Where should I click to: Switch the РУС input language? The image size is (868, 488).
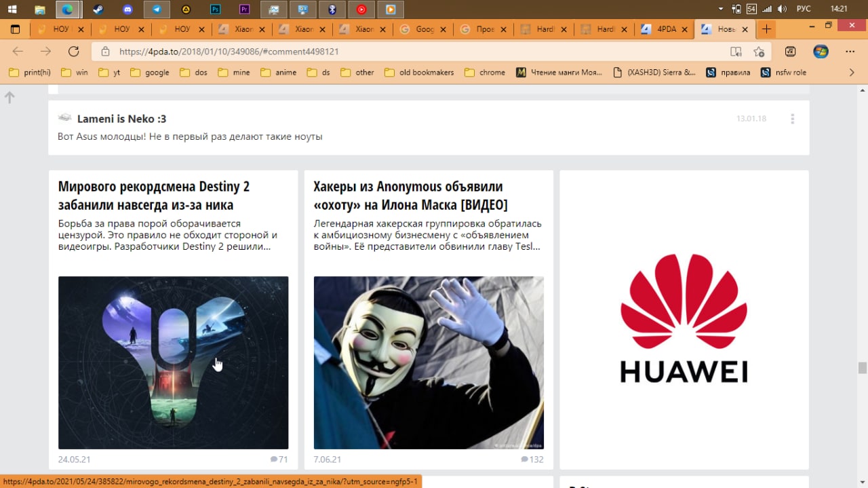point(804,9)
